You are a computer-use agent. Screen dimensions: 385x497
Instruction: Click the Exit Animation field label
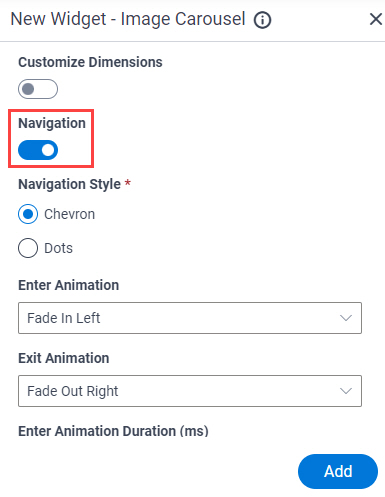click(64, 358)
